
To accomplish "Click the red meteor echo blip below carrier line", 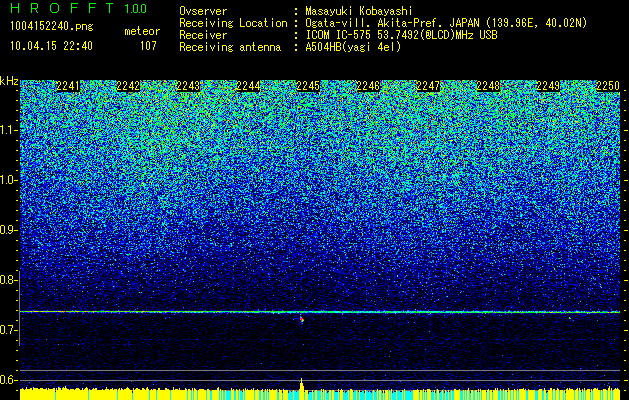I will click(x=302, y=320).
